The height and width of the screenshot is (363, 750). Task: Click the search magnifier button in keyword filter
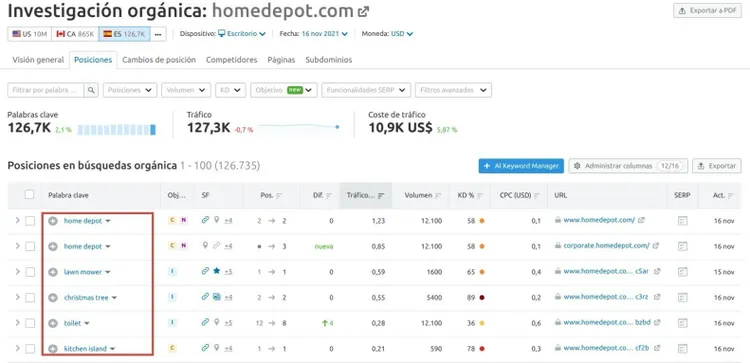pos(91,90)
